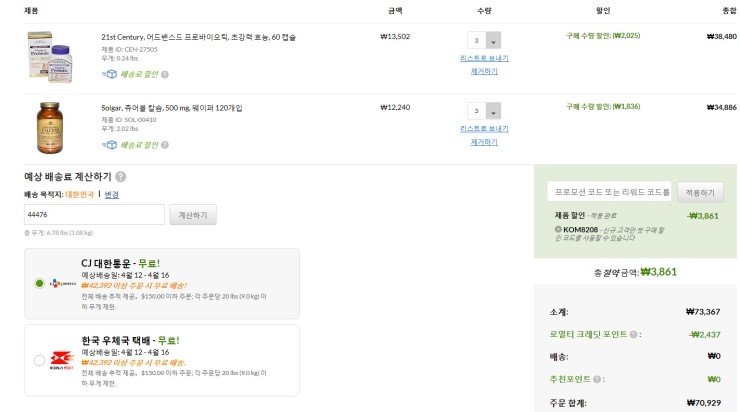740x412 pixels.
Task: Click help icon beside Solgar shipping discount
Action: [x=165, y=144]
